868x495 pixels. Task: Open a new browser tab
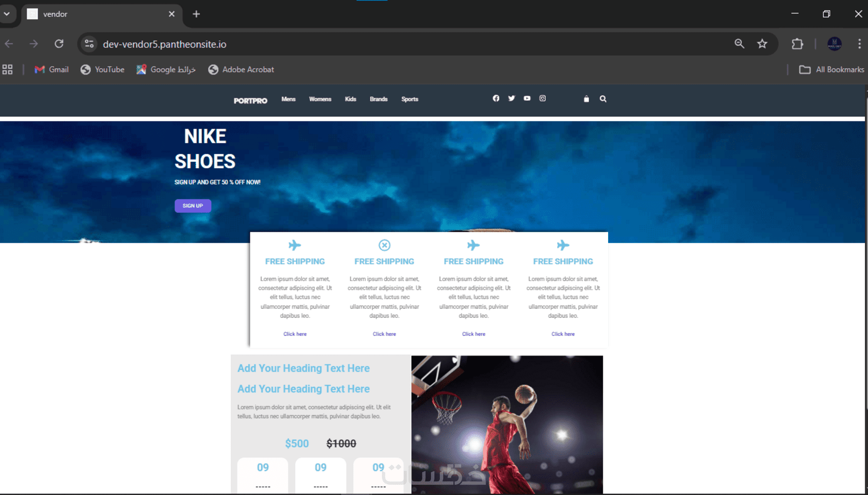click(196, 14)
